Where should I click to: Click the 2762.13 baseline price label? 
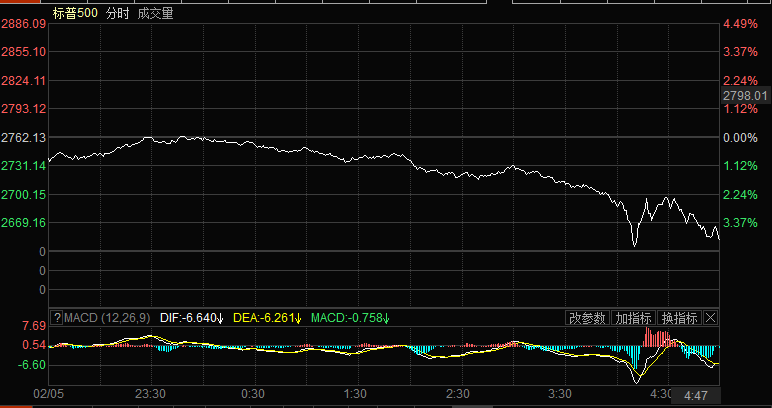24,137
